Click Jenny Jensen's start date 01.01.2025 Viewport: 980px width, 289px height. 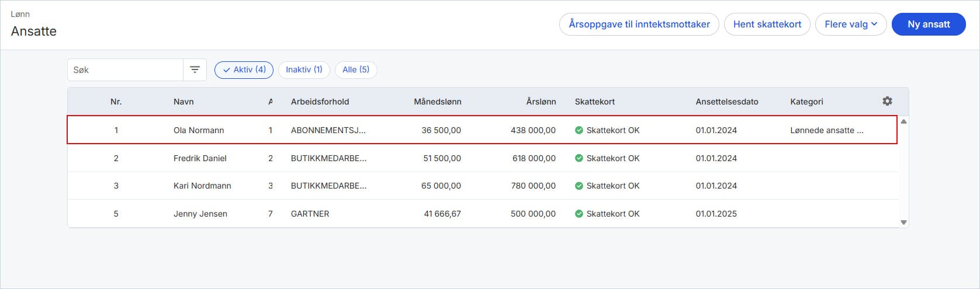pos(716,214)
